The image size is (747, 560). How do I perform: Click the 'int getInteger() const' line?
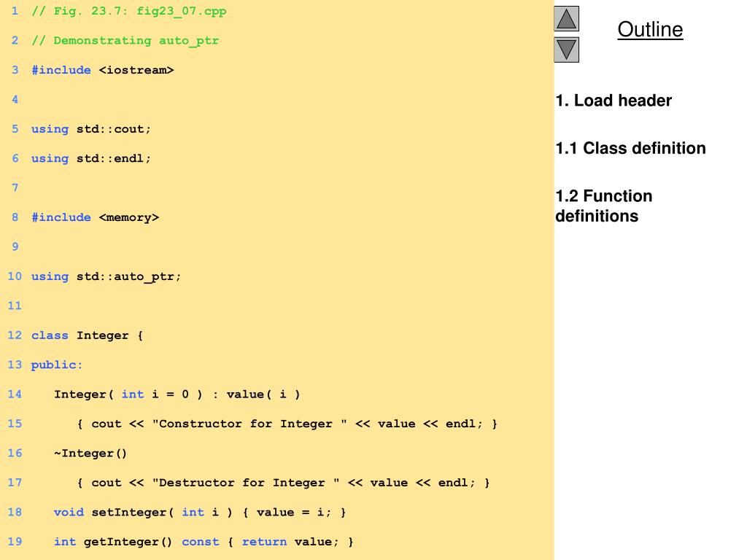coord(204,542)
